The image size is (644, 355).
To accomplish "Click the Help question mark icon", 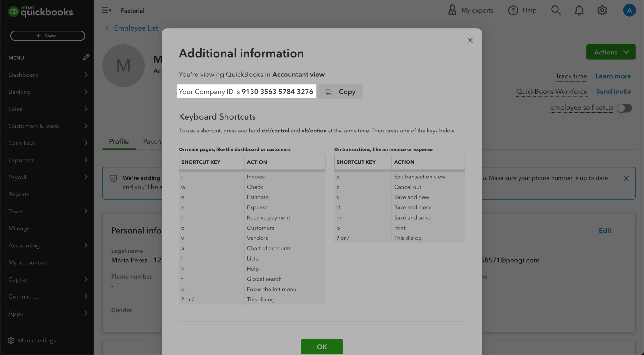I will click(x=513, y=10).
